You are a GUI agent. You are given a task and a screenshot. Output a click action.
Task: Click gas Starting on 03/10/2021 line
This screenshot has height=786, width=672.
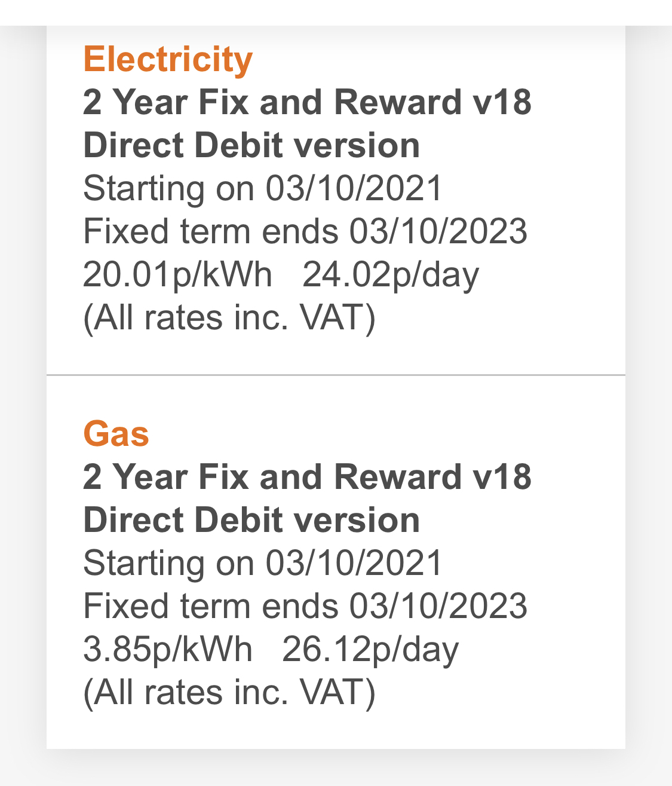262,563
